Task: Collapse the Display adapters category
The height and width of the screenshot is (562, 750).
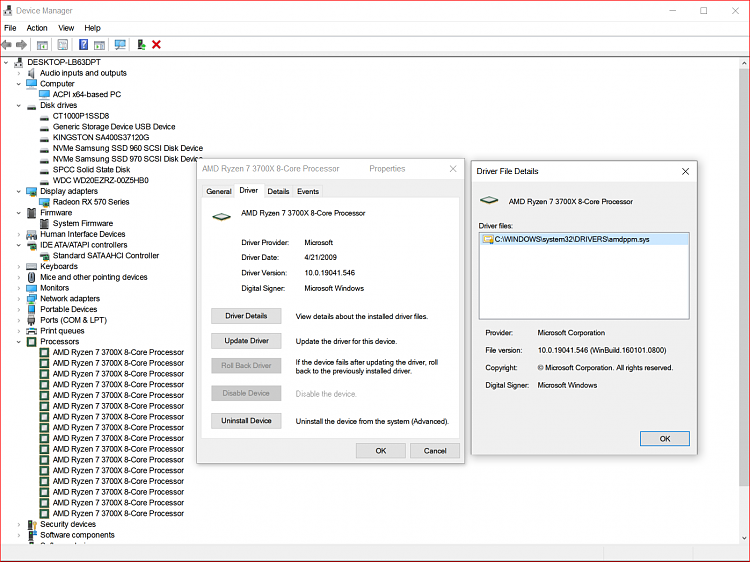Action: 19,192
